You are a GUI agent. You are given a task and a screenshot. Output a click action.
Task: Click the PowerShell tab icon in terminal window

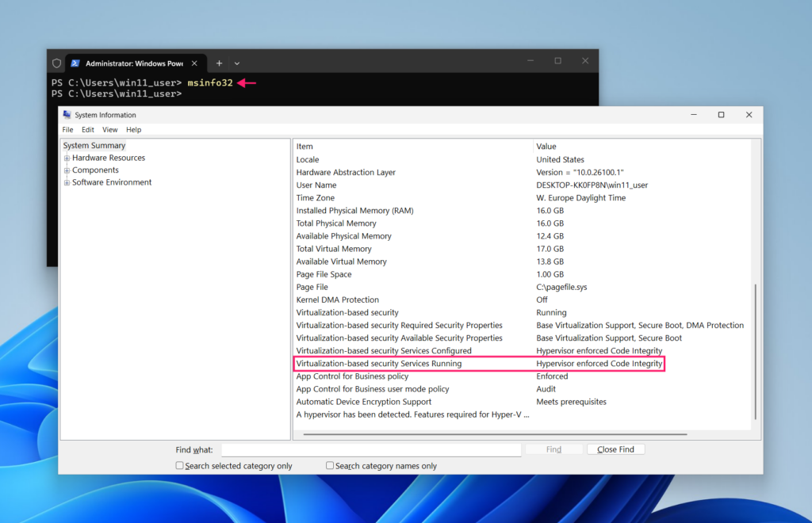click(75, 63)
